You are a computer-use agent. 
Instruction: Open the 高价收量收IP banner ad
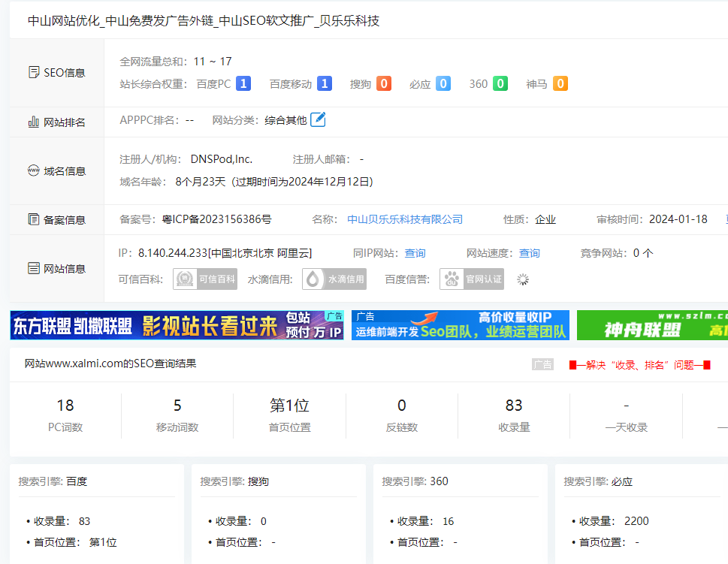tap(461, 325)
